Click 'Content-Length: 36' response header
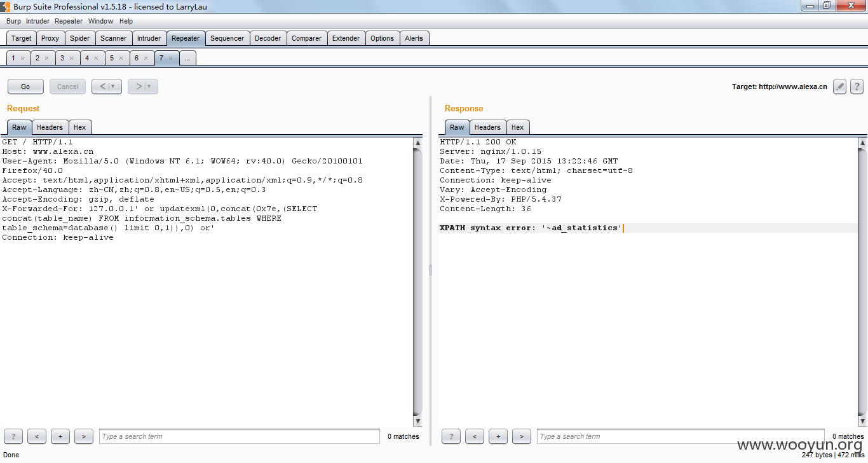The image size is (868, 463). (x=485, y=209)
